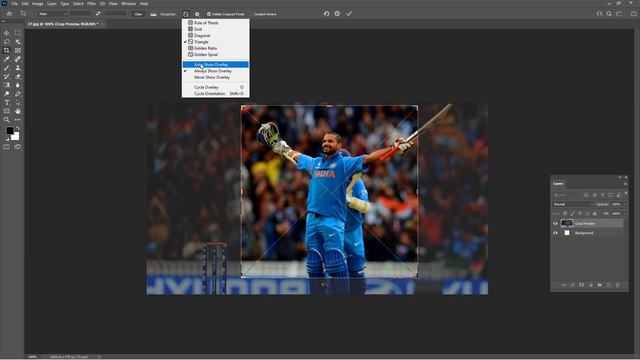Select the Rectangle shape tool

click(x=7, y=111)
